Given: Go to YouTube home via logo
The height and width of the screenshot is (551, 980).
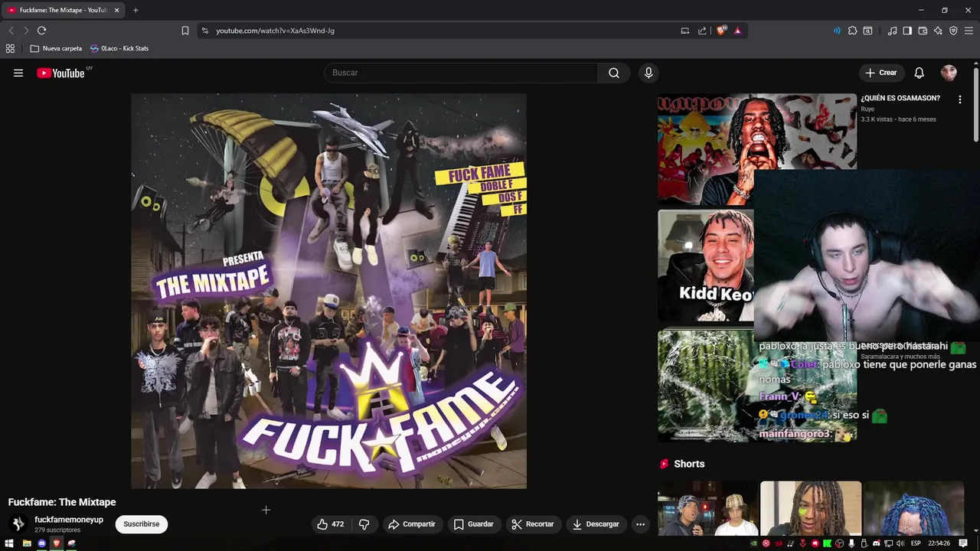Looking at the screenshot, I should (x=60, y=73).
